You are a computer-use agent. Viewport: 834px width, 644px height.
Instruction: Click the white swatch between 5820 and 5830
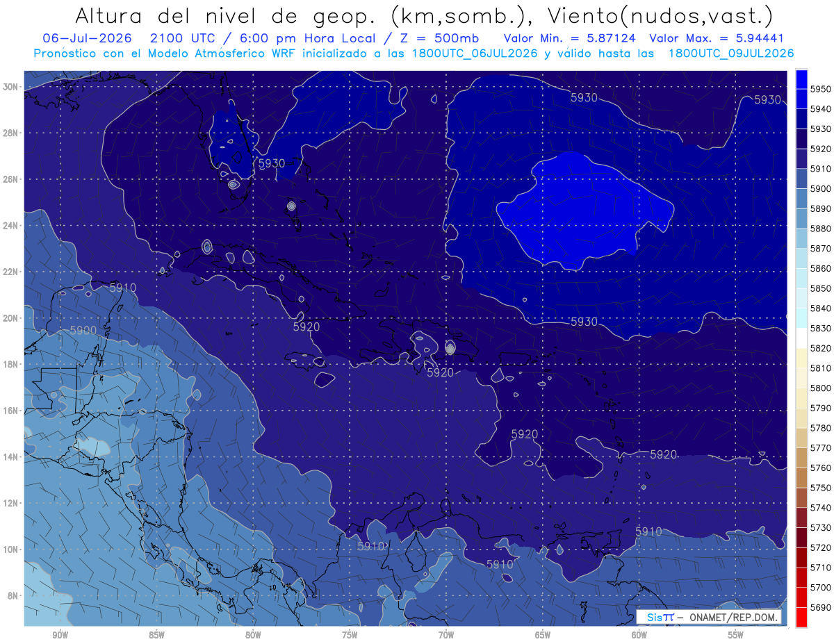(801, 338)
